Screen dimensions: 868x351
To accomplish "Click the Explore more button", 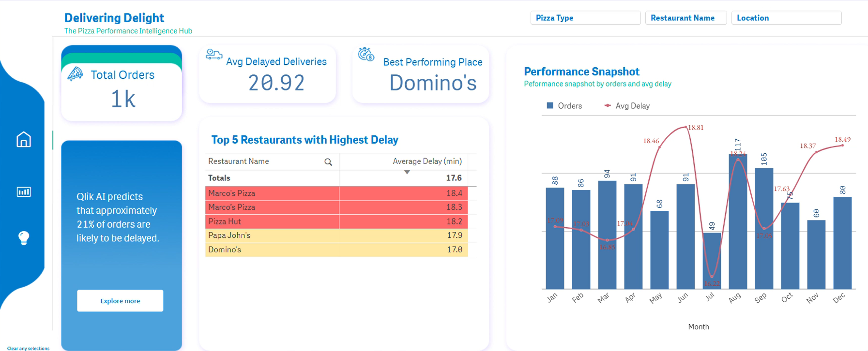I will [x=120, y=301].
